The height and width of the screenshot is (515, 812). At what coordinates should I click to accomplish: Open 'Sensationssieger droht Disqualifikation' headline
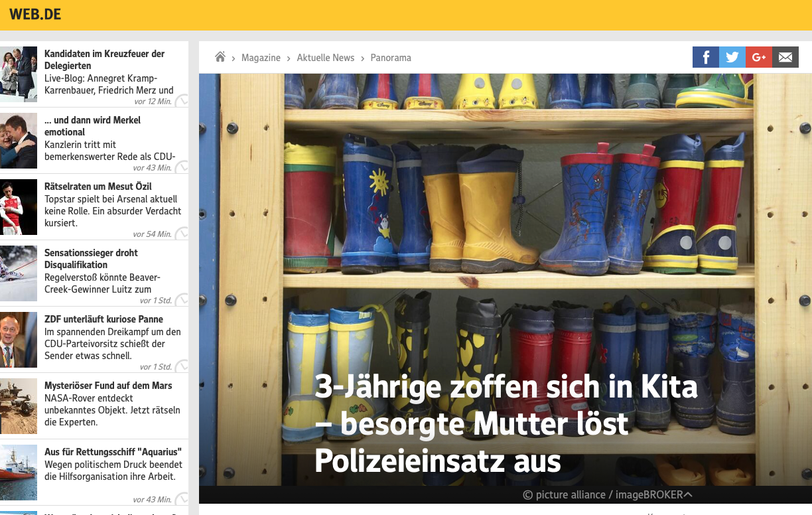click(91, 259)
